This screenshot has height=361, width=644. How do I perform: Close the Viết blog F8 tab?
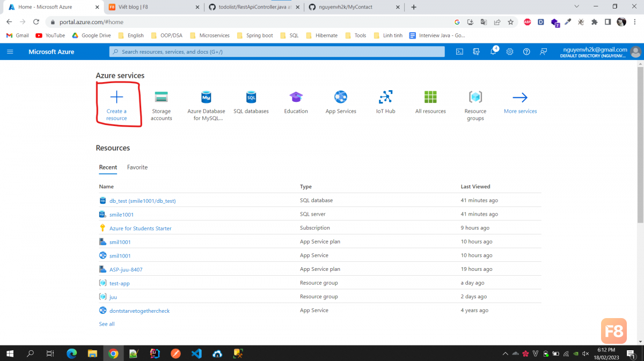[197, 7]
